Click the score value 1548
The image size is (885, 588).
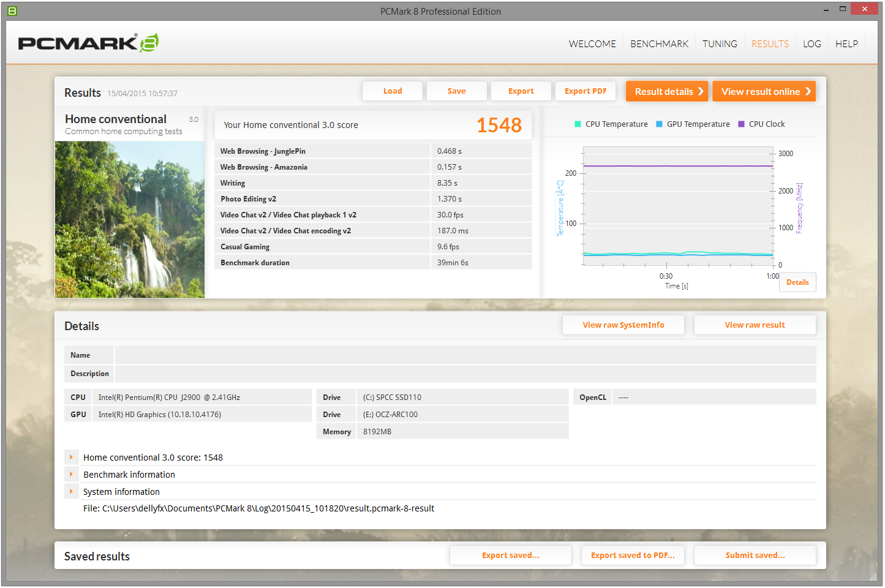tap(499, 125)
